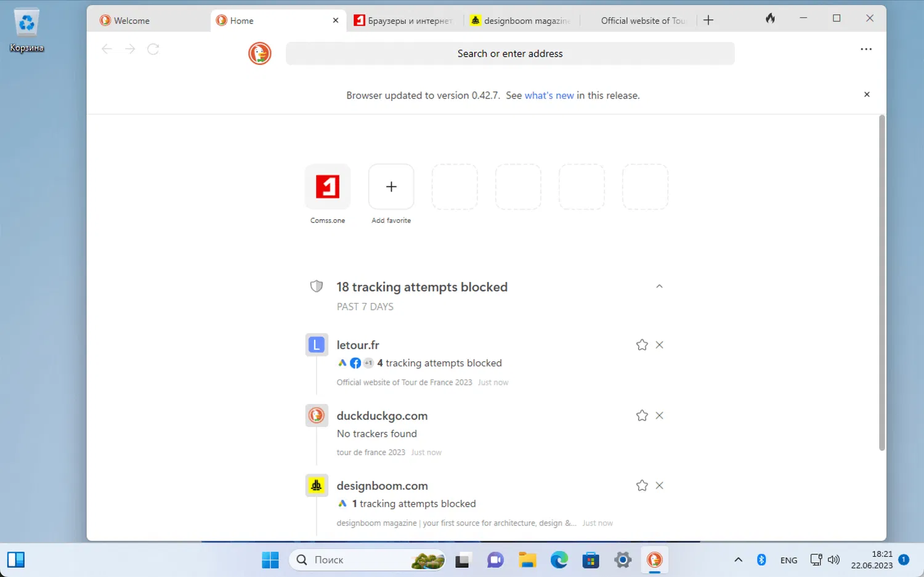Click the duckduckgo.com site icon
This screenshot has height=577, width=924.
click(317, 416)
